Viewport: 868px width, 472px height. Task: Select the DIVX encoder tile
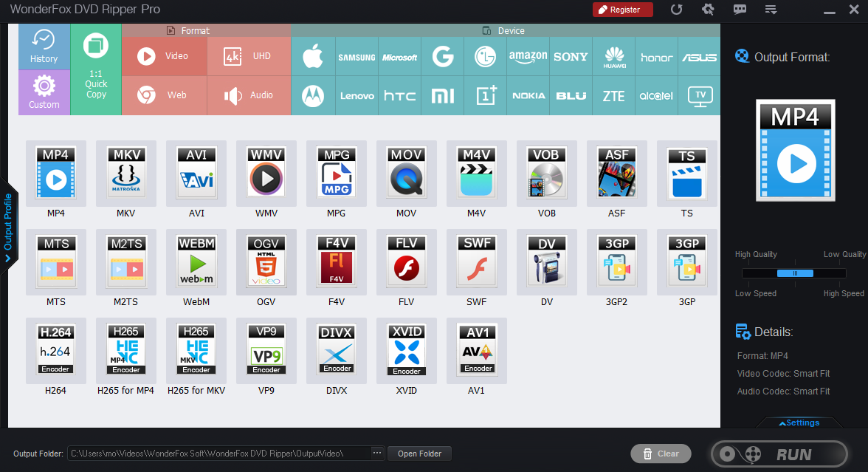[337, 350]
